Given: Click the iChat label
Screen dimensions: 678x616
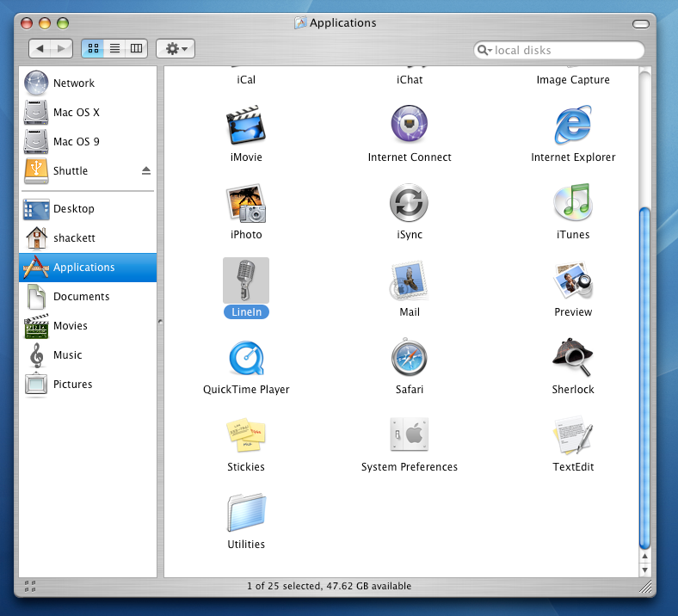Looking at the screenshot, I should point(410,80).
